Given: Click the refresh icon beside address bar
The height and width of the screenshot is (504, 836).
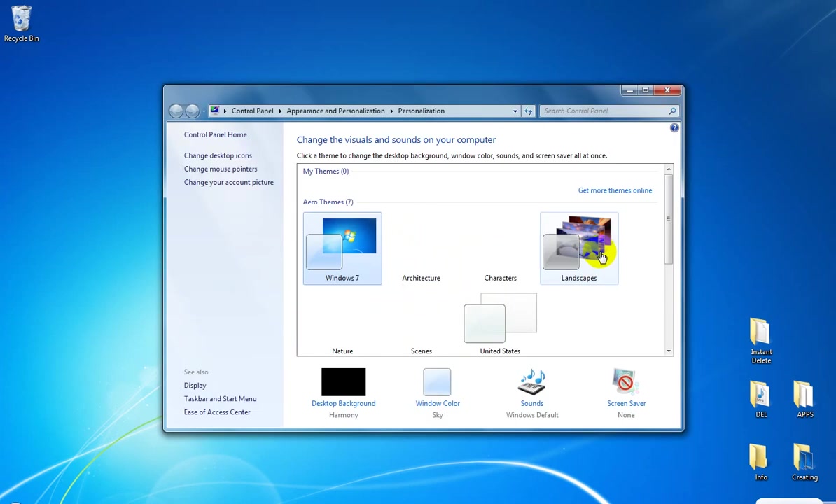Looking at the screenshot, I should click(x=529, y=111).
